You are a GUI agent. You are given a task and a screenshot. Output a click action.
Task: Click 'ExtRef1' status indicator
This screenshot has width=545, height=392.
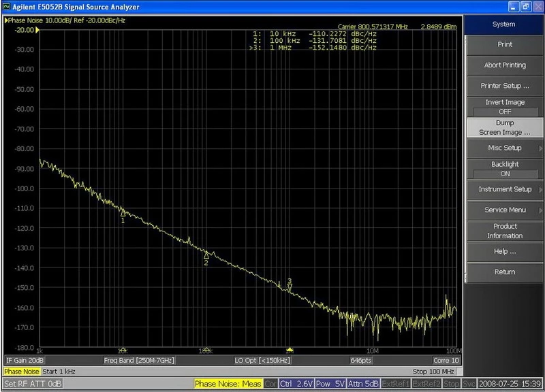[396, 384]
